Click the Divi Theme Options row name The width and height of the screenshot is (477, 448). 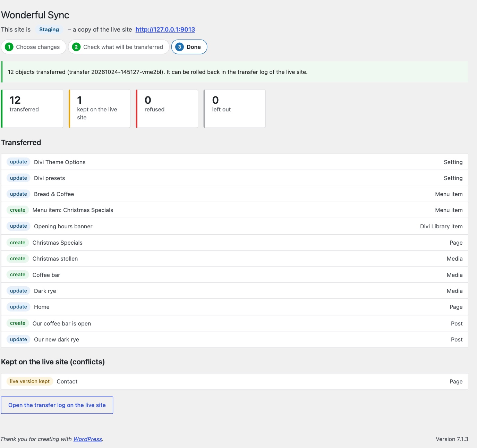click(60, 162)
